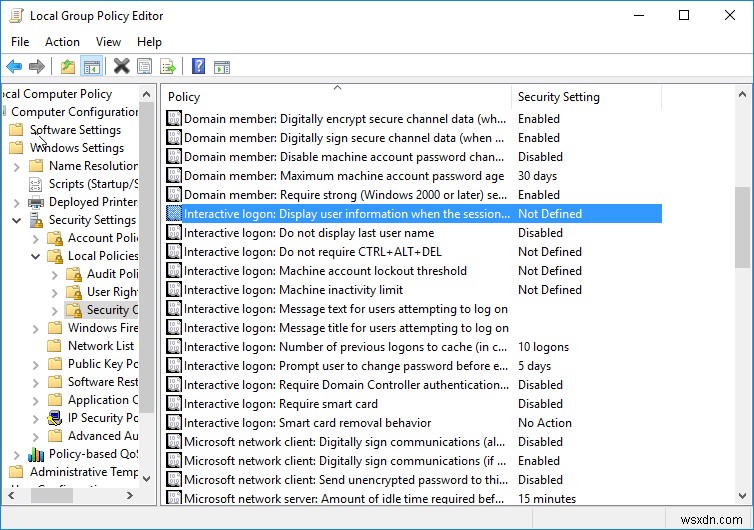
Task: Click the Up one level folder icon
Action: tap(68, 66)
